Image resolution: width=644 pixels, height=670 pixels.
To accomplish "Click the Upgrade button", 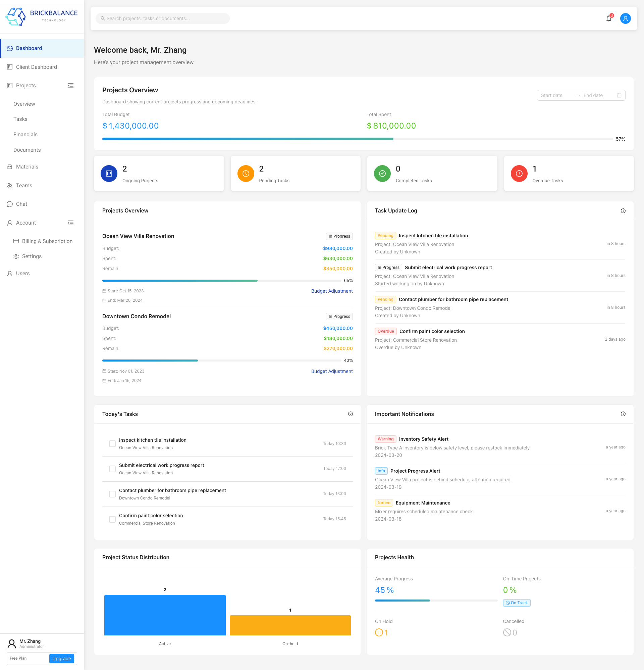I will (61, 658).
